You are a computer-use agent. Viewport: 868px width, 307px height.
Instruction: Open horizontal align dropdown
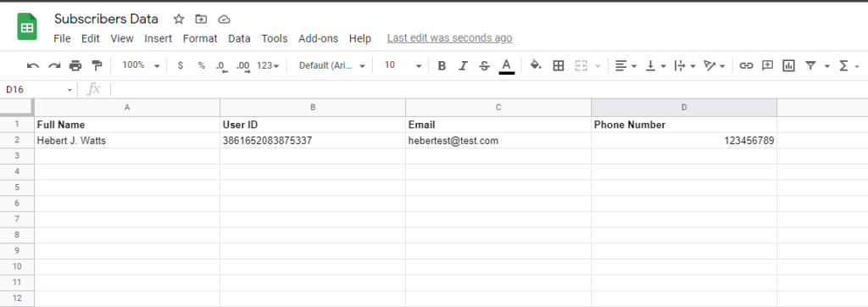point(626,66)
